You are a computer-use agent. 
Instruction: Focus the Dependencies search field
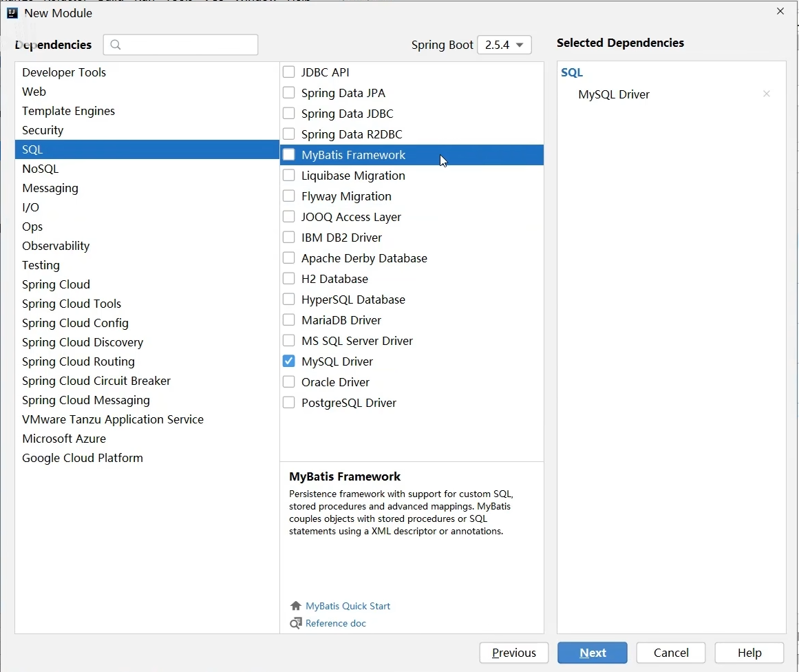pos(180,45)
